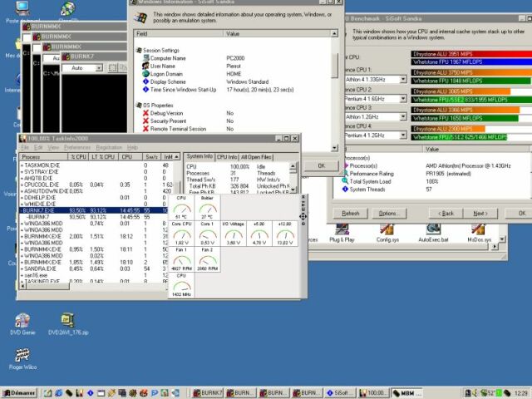Open the MsDos.sys icon in Sandra
Screen dimensions: 532x399
point(479,233)
